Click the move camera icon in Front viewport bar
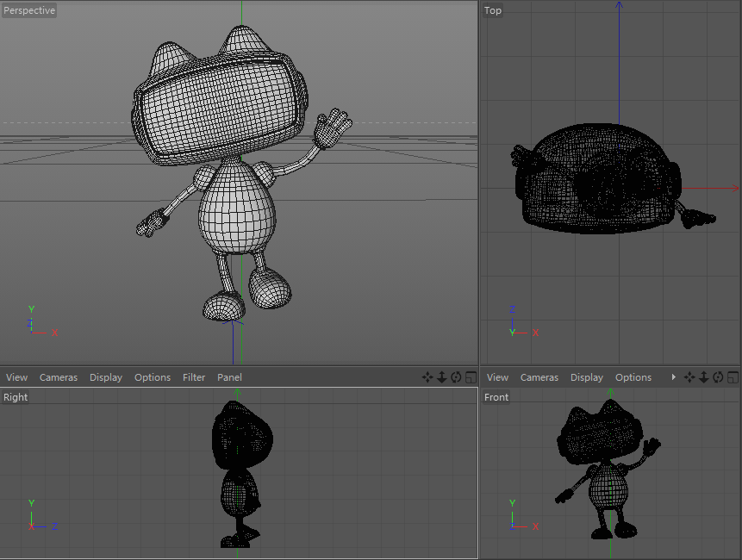The width and height of the screenshot is (742, 560). pos(689,377)
